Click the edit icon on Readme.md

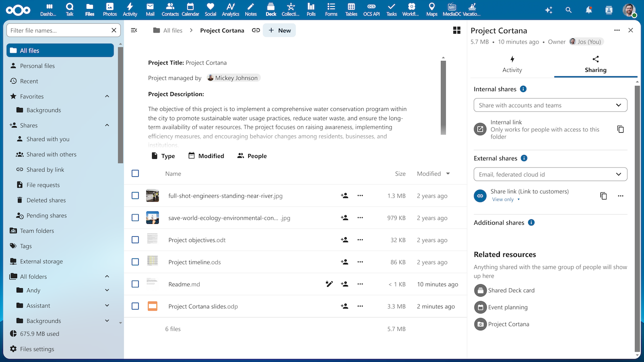[329, 284]
